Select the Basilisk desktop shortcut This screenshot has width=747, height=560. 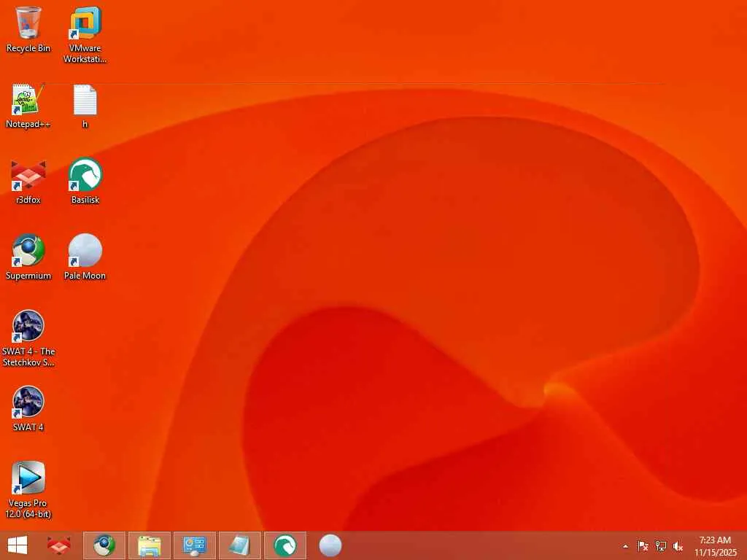[x=85, y=181]
